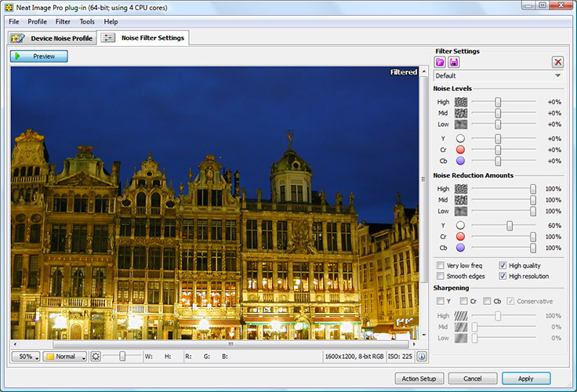The width and height of the screenshot is (577, 392).
Task: Click the Mid noise level pattern icon
Action: (x=461, y=113)
